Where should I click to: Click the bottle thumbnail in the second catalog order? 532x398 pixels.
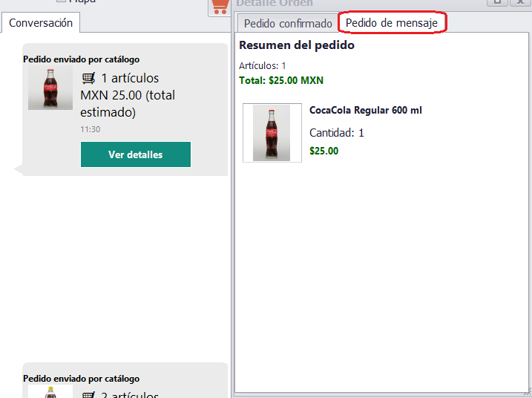tap(50, 391)
